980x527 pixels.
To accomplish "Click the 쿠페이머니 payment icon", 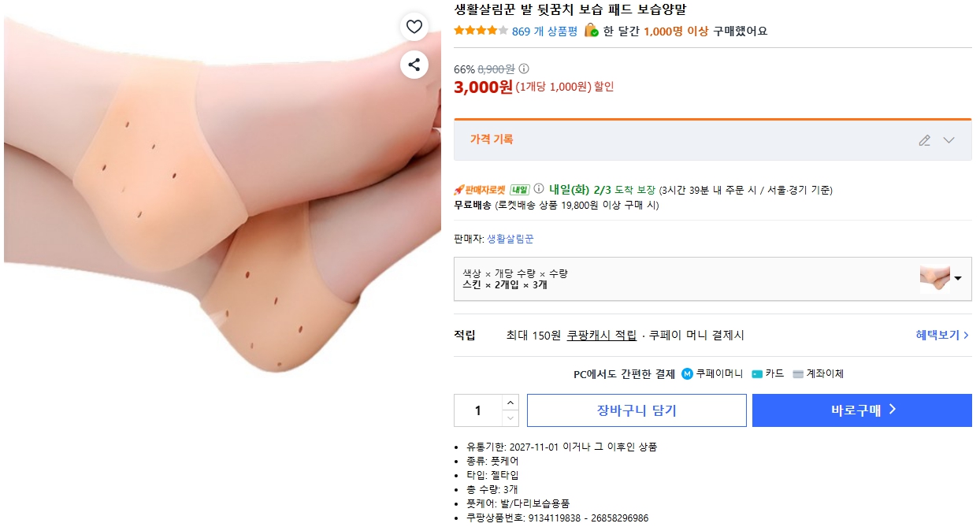I will tap(687, 373).
